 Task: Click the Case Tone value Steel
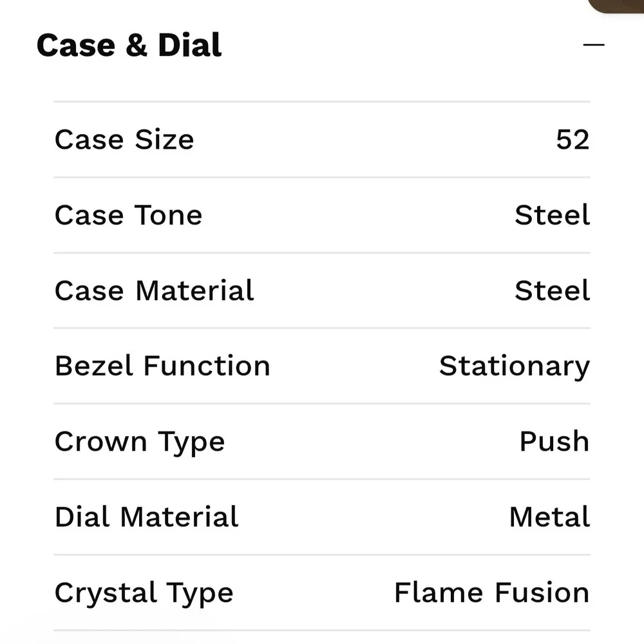tap(553, 215)
